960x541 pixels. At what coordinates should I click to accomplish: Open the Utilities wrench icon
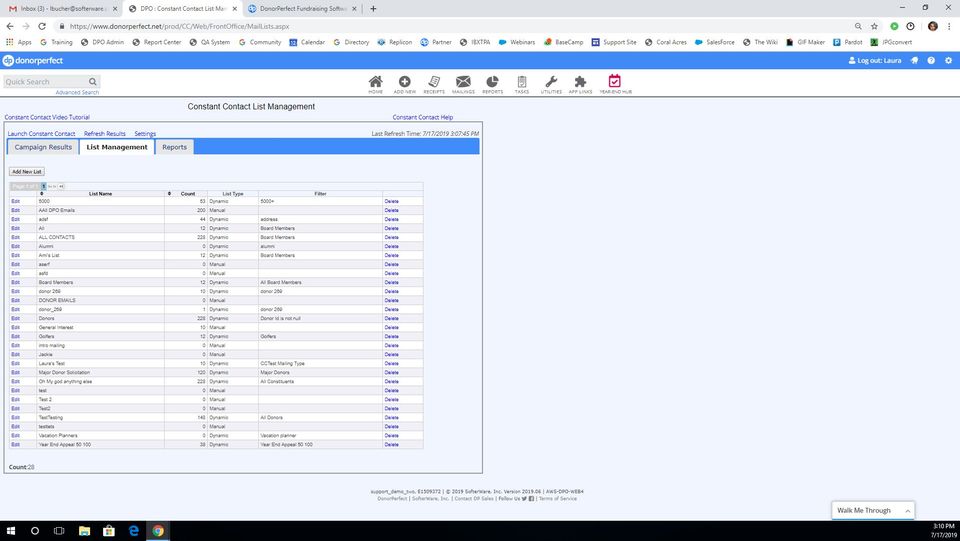click(x=551, y=84)
